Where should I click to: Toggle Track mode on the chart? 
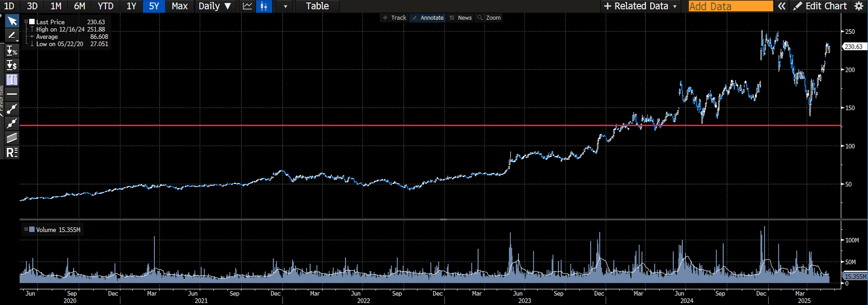pyautogui.click(x=394, y=18)
